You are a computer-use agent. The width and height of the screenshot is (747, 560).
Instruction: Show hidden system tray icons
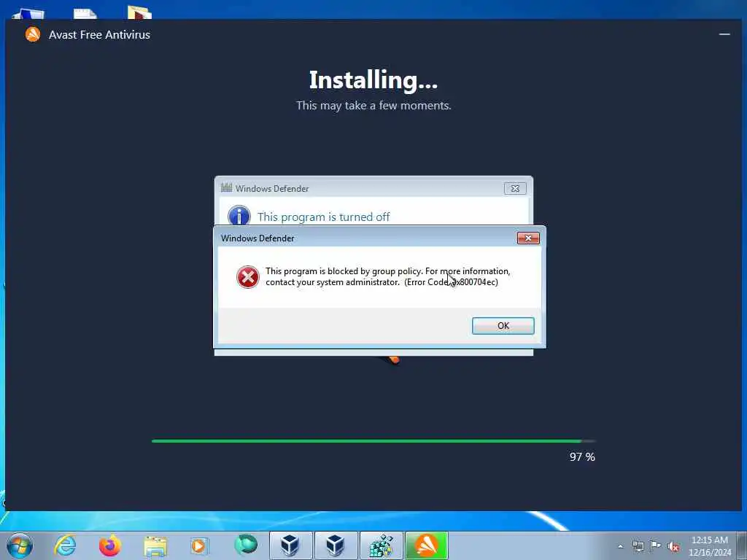pyautogui.click(x=620, y=546)
